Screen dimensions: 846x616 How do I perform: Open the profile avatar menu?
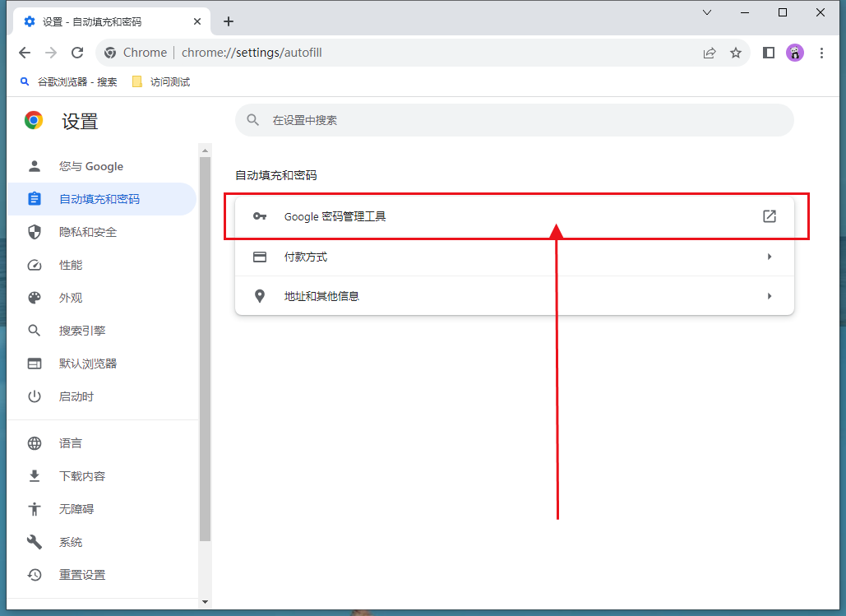pyautogui.click(x=795, y=53)
